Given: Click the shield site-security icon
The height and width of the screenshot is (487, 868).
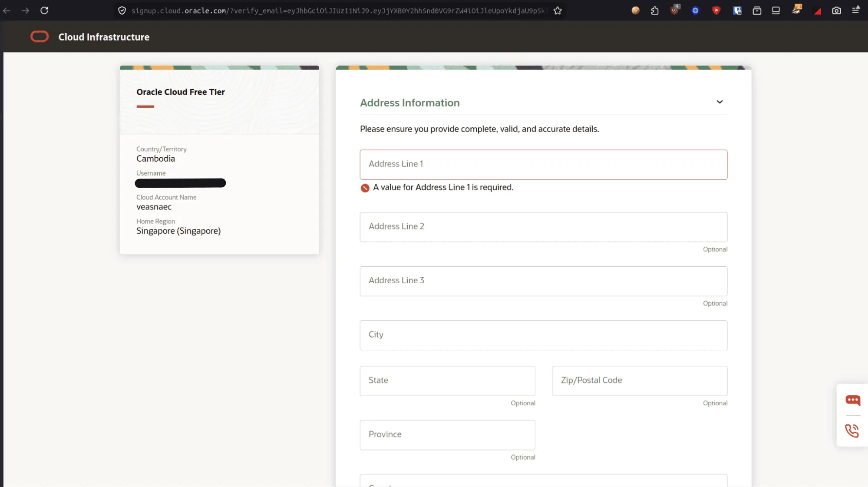Looking at the screenshot, I should point(122,10).
